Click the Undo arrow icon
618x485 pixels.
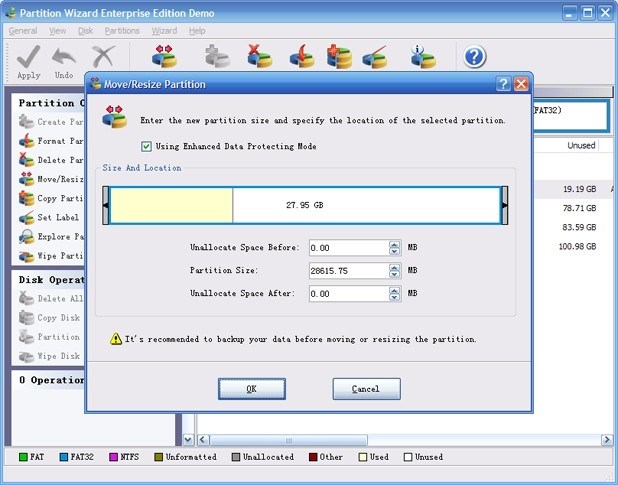pyautogui.click(x=64, y=58)
